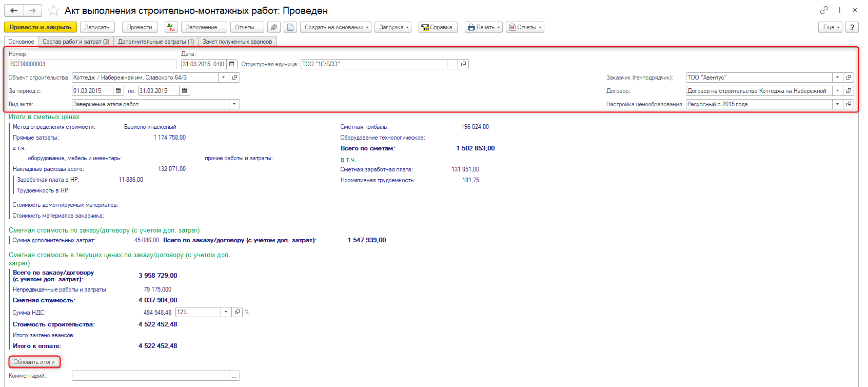Add document to favorites with star icon
Image resolution: width=868 pixels, height=387 pixels.
click(x=53, y=10)
